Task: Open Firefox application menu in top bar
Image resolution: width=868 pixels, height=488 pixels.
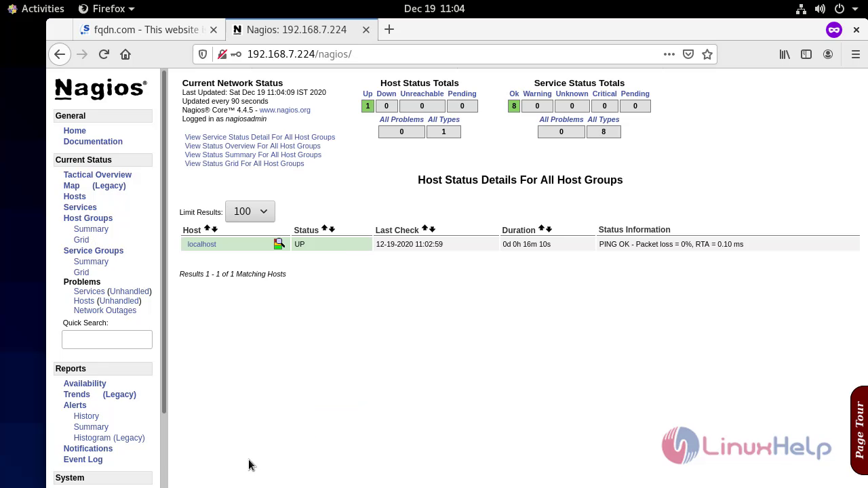Action: coord(106,9)
